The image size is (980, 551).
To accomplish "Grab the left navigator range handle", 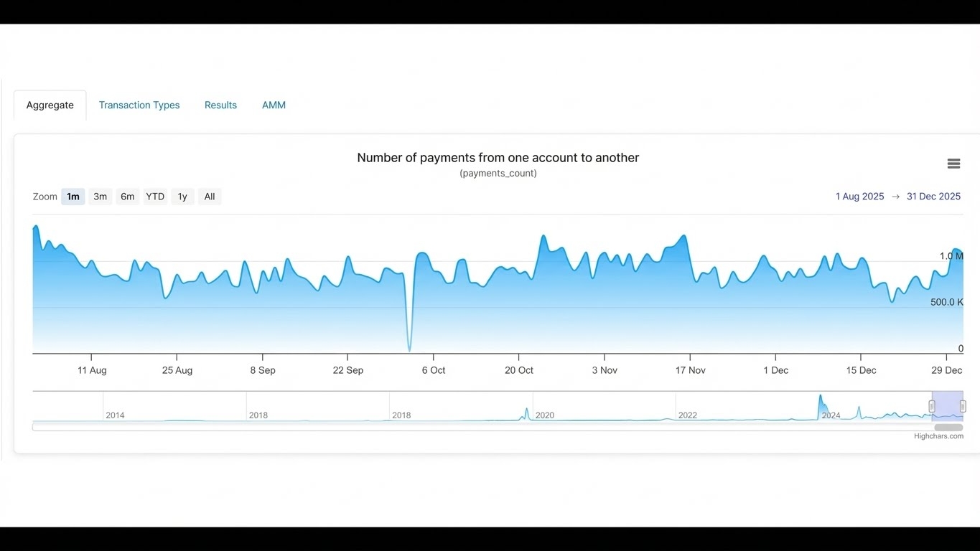I will point(932,406).
